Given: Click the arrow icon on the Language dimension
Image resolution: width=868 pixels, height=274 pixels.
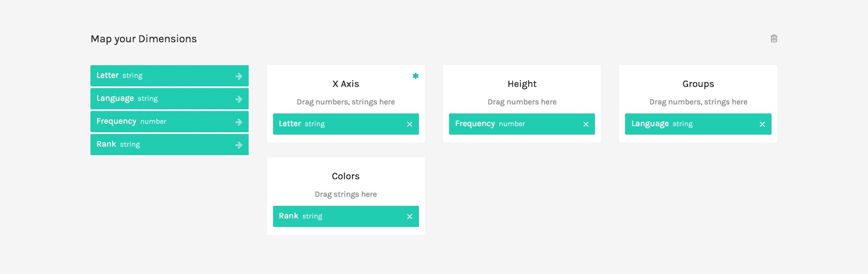Looking at the screenshot, I should click(239, 99).
